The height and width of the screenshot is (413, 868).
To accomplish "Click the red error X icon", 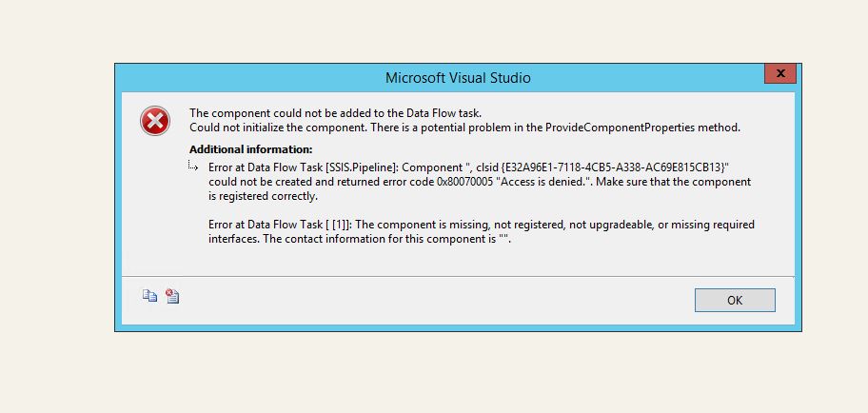I will (x=154, y=121).
